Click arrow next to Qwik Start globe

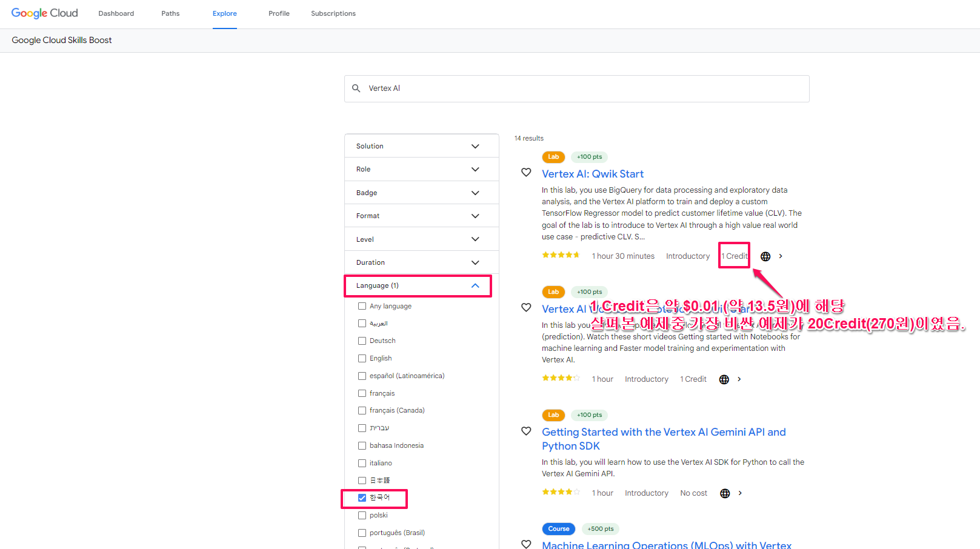781,256
